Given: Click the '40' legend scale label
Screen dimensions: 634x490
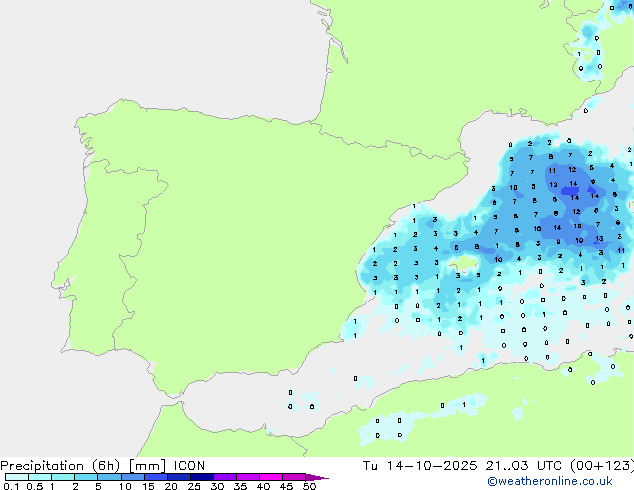Looking at the screenshot, I should click(263, 486).
